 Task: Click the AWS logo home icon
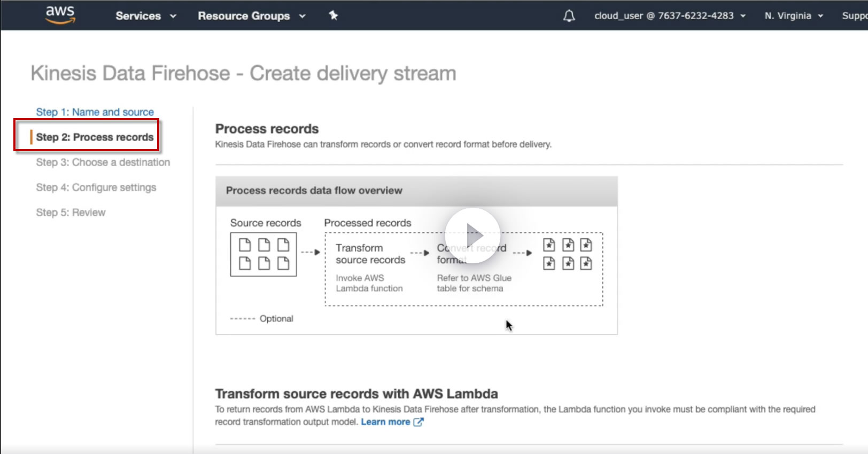tap(60, 15)
